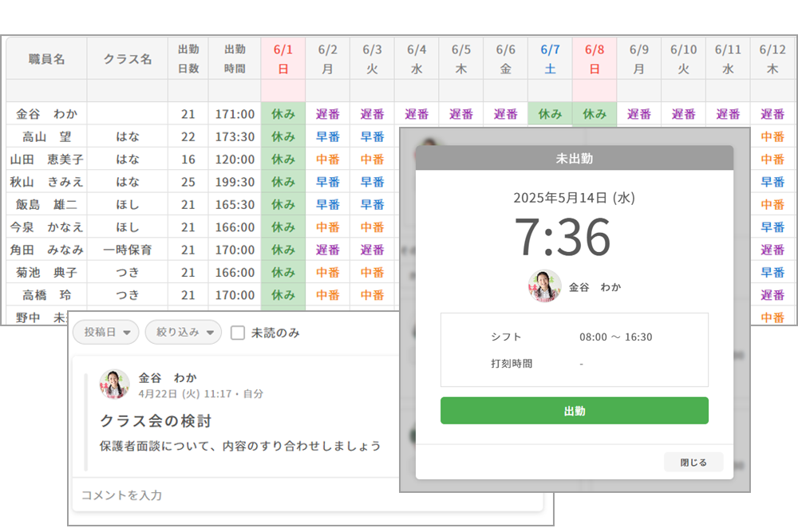Expand the 絞り込み filter dropdown
The image size is (798, 532).
(x=183, y=333)
